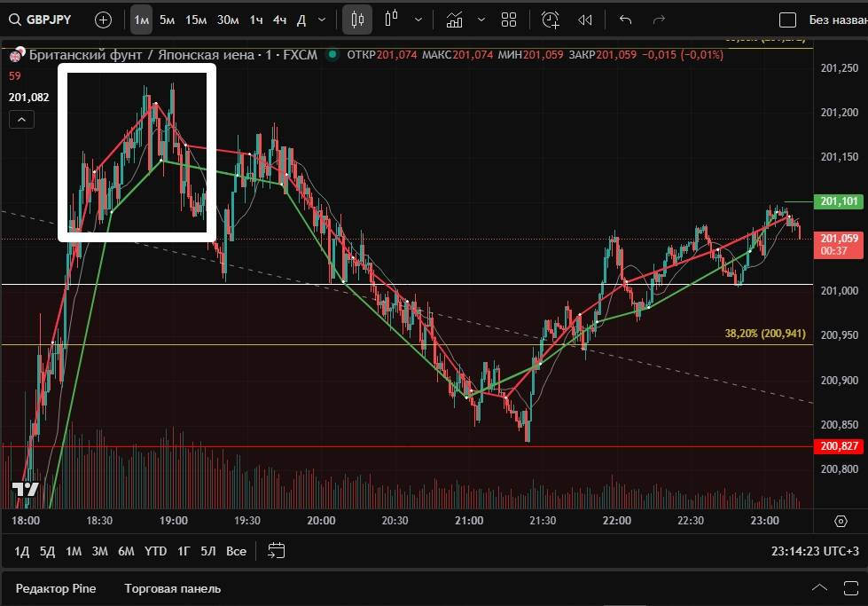Create an alert with the clock icon
This screenshot has height=606, width=868.
[551, 20]
